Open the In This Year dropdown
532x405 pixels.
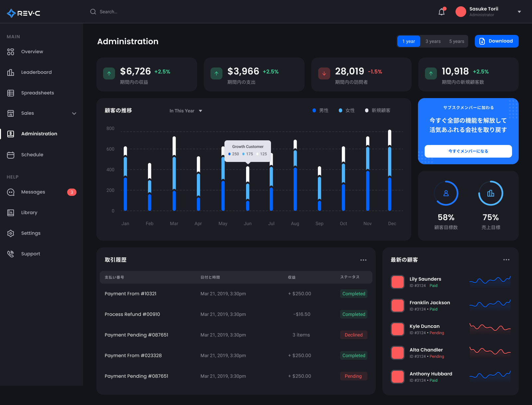(x=186, y=111)
